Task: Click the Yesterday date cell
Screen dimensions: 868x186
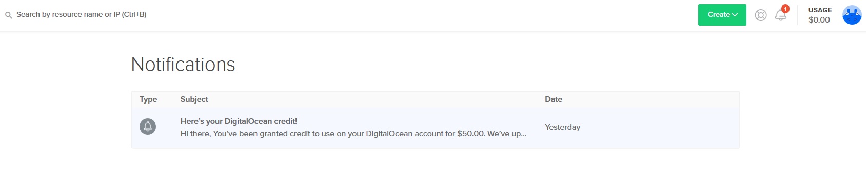Action: coord(562,127)
